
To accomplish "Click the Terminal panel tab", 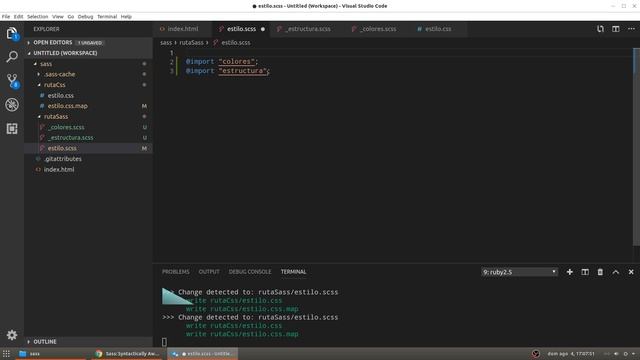I will (293, 272).
